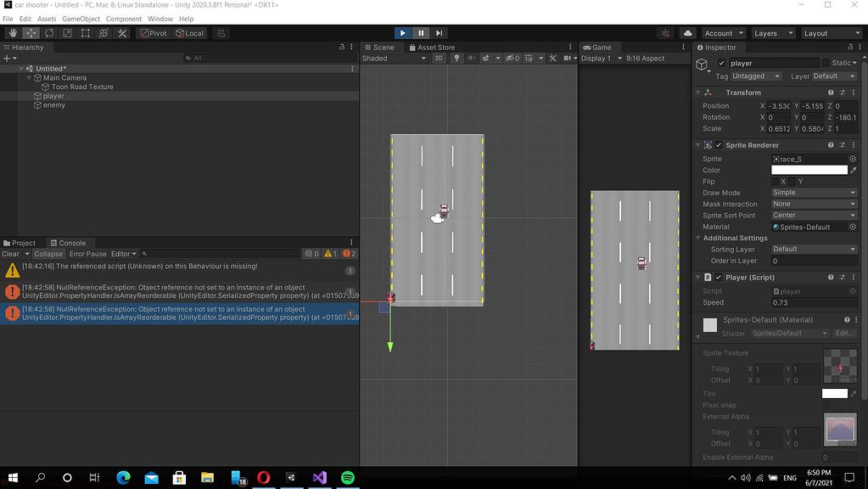The width and height of the screenshot is (868, 489).
Task: Toggle console warnings filter
Action: (330, 254)
